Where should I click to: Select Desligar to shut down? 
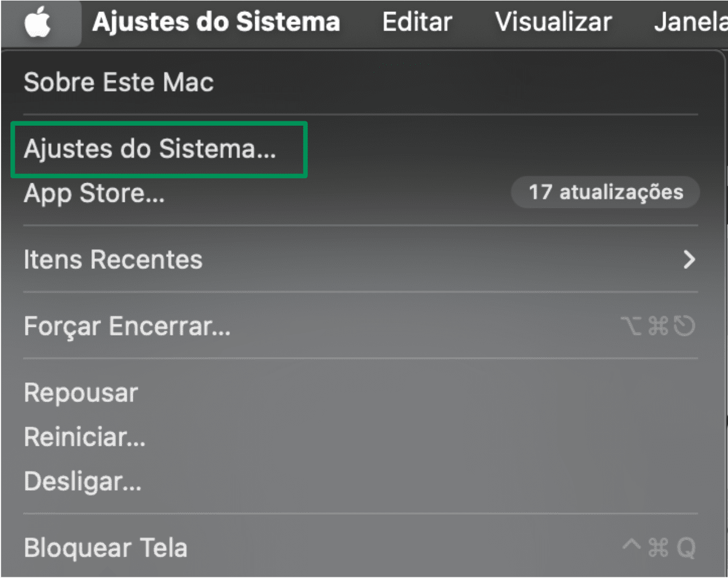(x=81, y=480)
